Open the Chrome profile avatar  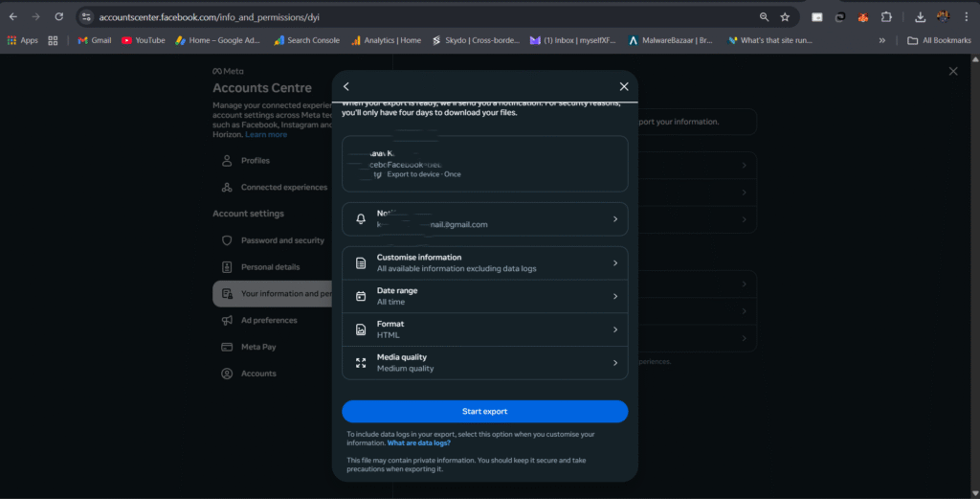[x=943, y=17]
